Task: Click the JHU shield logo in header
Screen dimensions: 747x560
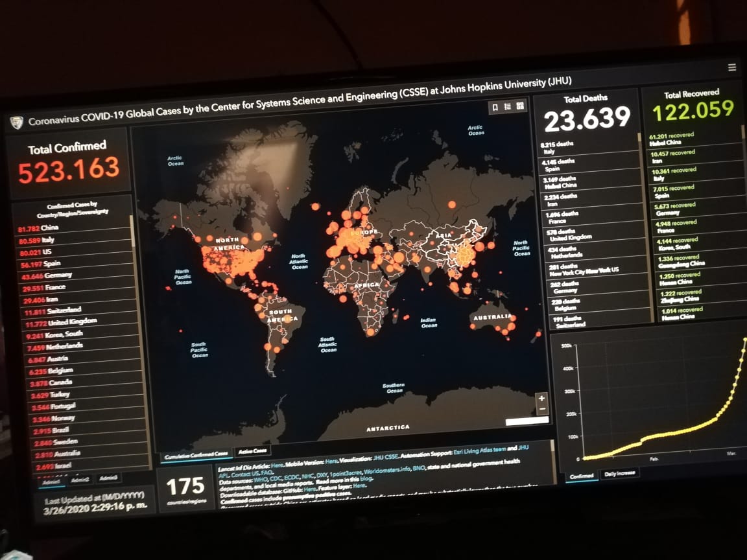Action: [17, 122]
